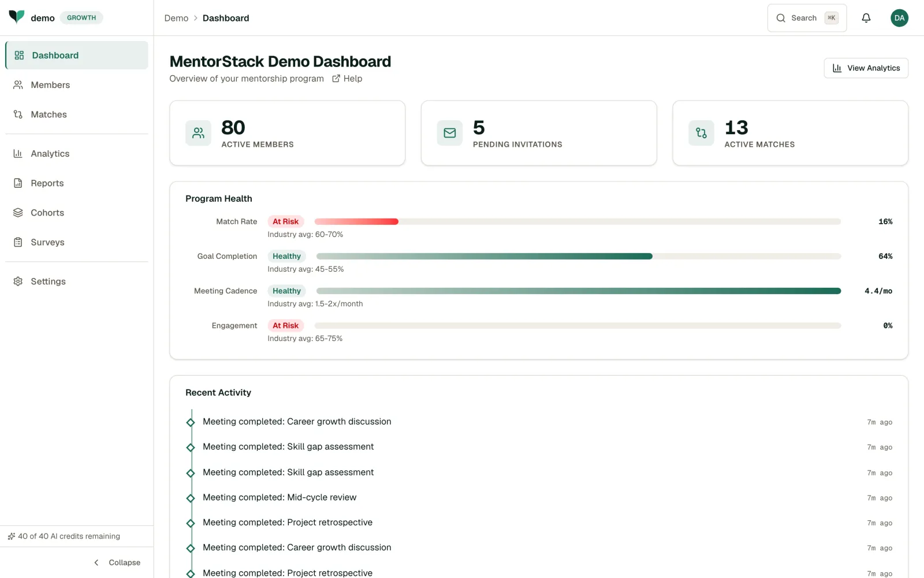This screenshot has width=924, height=578.
Task: Click the MentorStack green logo icon
Action: 17,16
